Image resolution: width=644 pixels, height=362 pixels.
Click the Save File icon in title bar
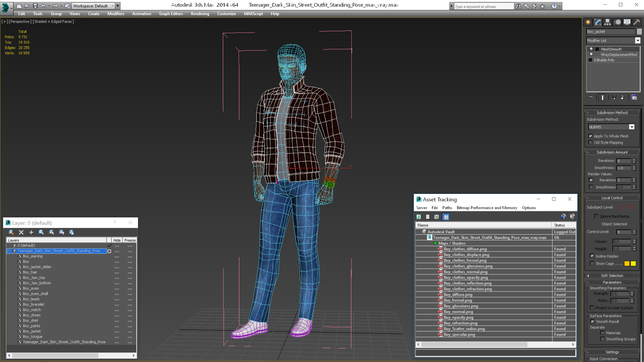pyautogui.click(x=35, y=6)
